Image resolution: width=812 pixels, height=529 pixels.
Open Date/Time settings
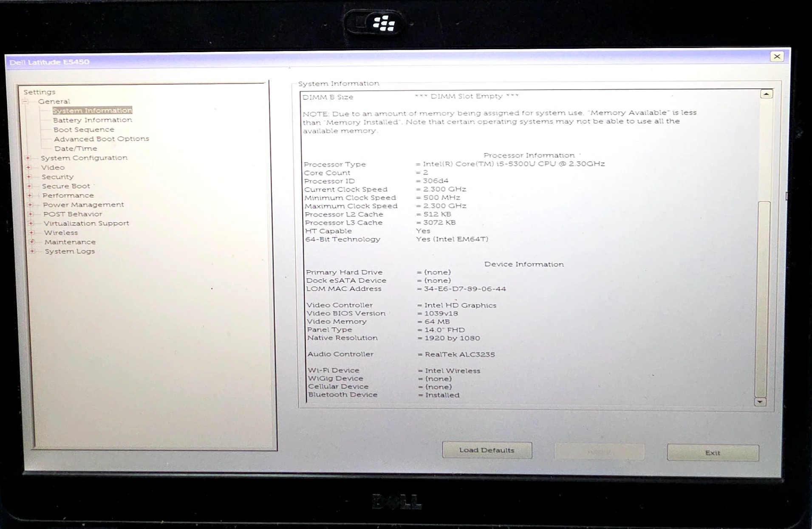pos(76,149)
